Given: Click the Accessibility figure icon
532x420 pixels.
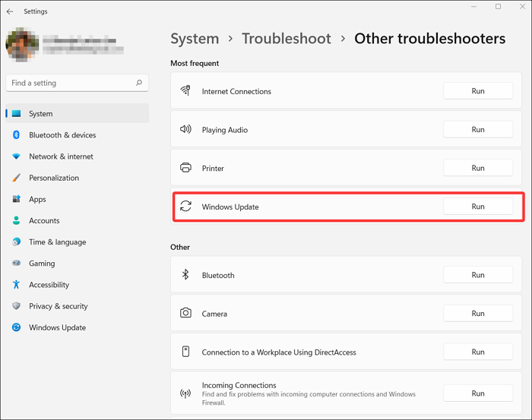Looking at the screenshot, I should pos(16,285).
